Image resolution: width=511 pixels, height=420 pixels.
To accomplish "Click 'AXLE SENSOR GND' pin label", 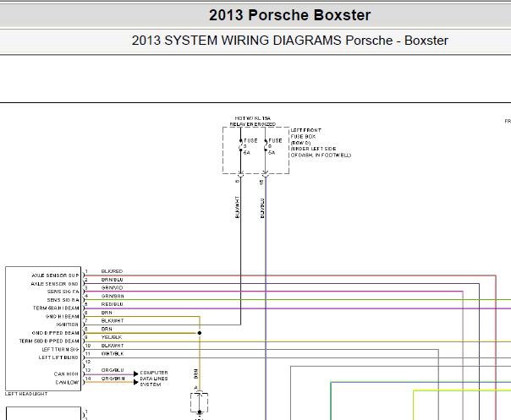I will coord(54,284).
